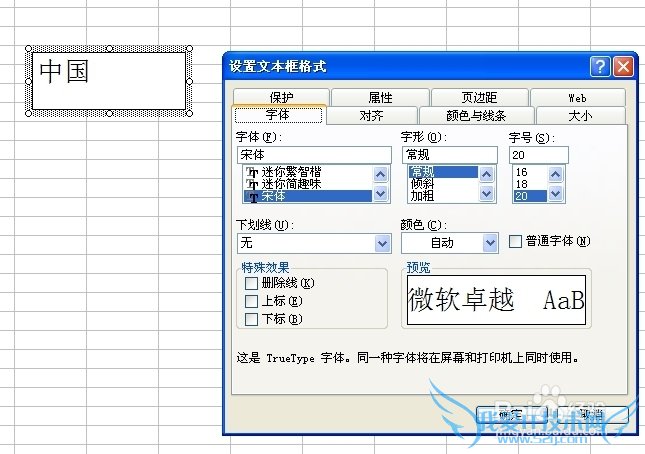Click the font size input field
Screen dimensions: 645x454
click(x=539, y=155)
